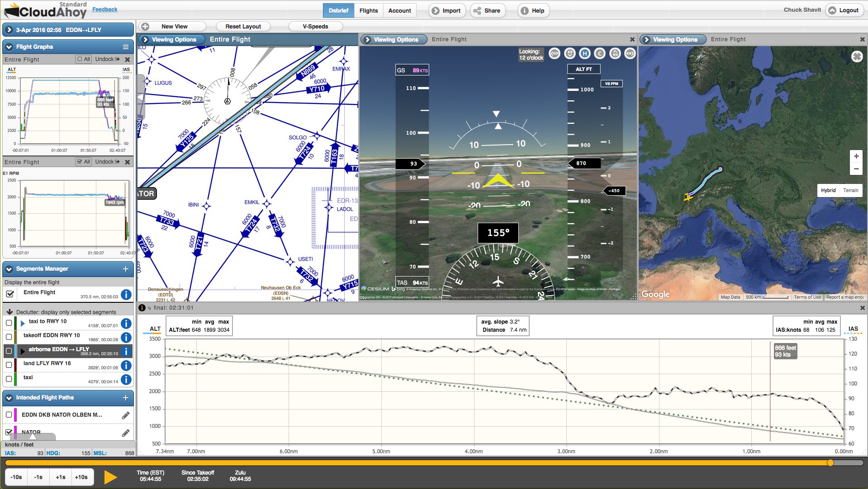Undock the ALT/IAS graph
868x489 pixels.
coord(108,59)
